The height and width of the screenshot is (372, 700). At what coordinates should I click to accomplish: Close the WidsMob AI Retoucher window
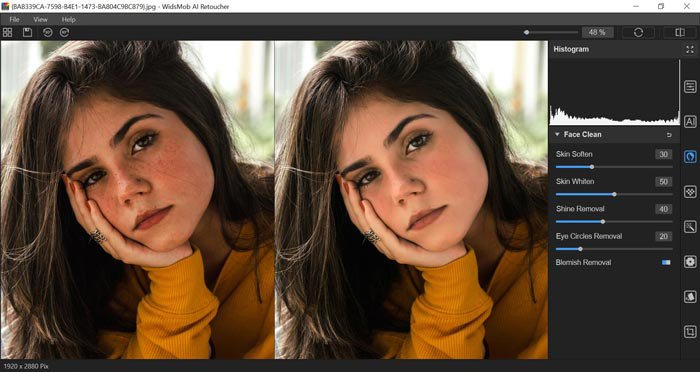pos(687,6)
